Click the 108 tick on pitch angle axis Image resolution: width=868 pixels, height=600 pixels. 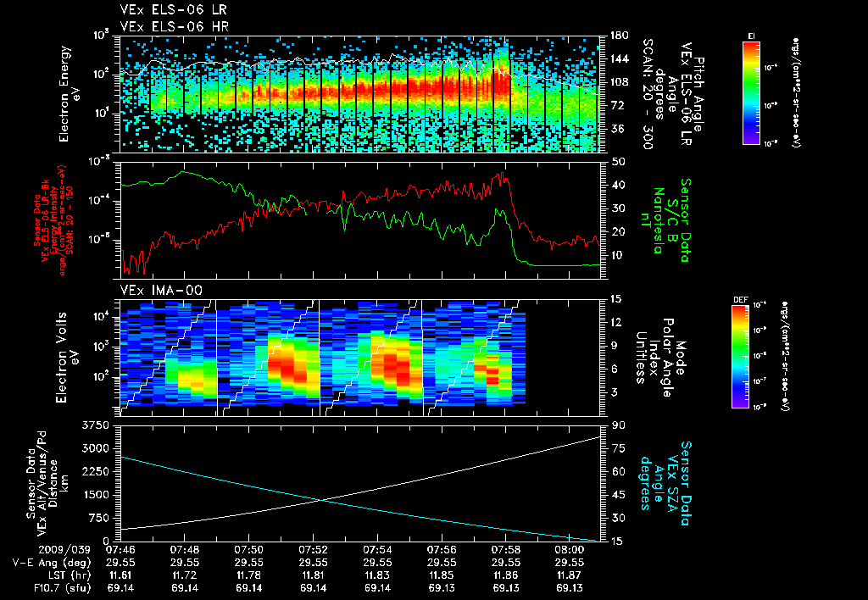click(x=619, y=82)
